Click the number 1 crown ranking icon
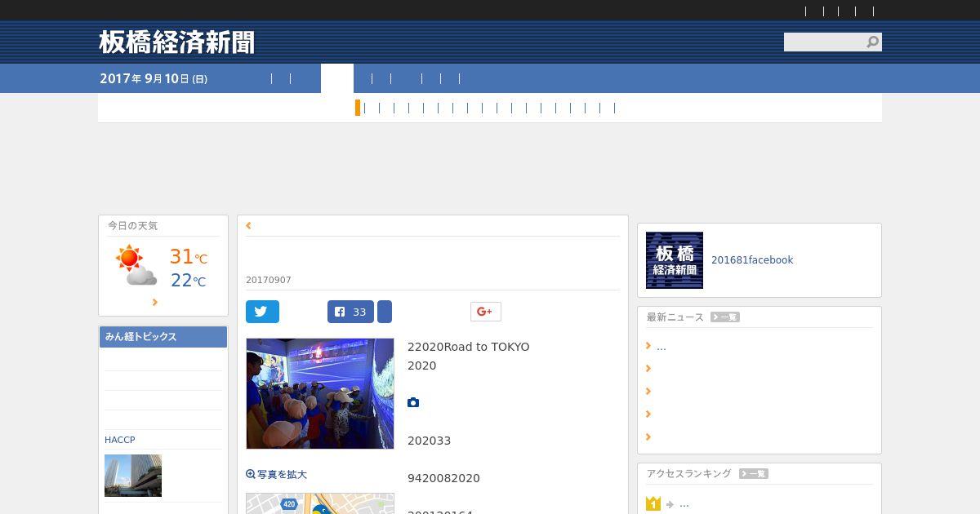Screen dimensions: 980x514 (x=653, y=503)
